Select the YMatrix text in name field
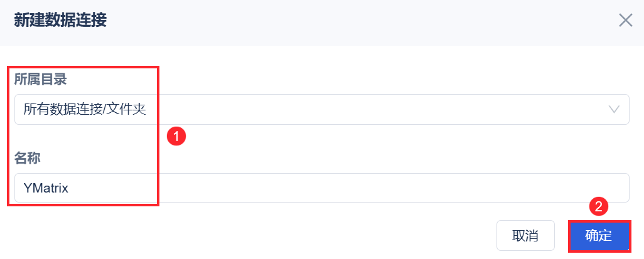Viewport: 644px width, 259px height. (46, 188)
